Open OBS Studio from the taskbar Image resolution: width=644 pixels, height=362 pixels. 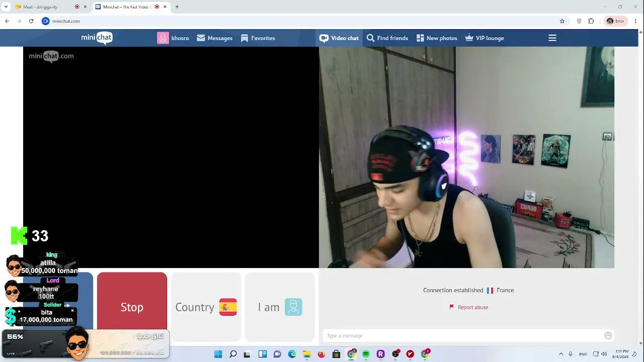395,354
